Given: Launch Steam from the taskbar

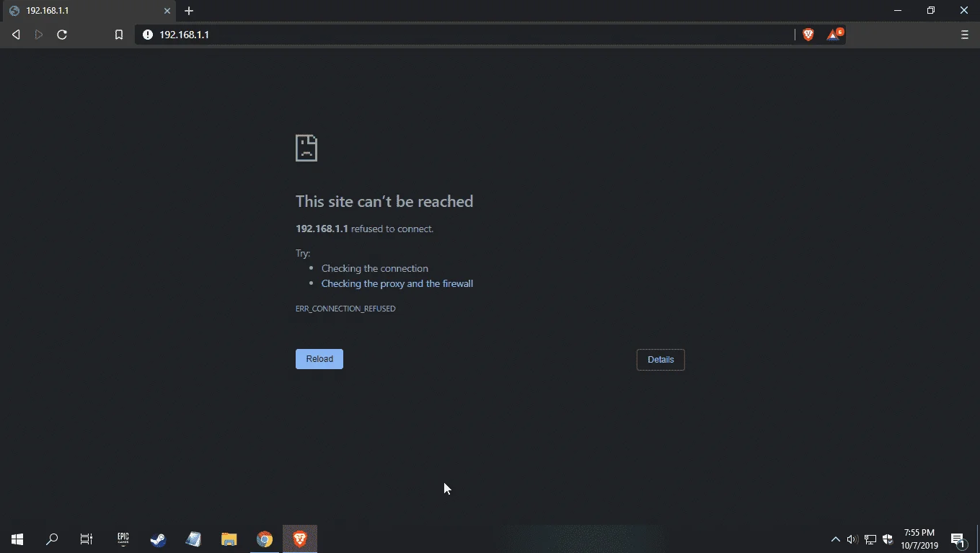Looking at the screenshot, I should (158, 539).
